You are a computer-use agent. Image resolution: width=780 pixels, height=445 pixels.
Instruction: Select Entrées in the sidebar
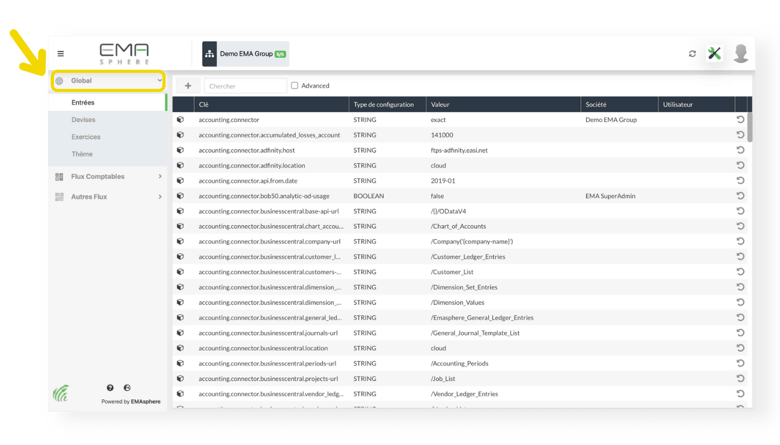[83, 102]
